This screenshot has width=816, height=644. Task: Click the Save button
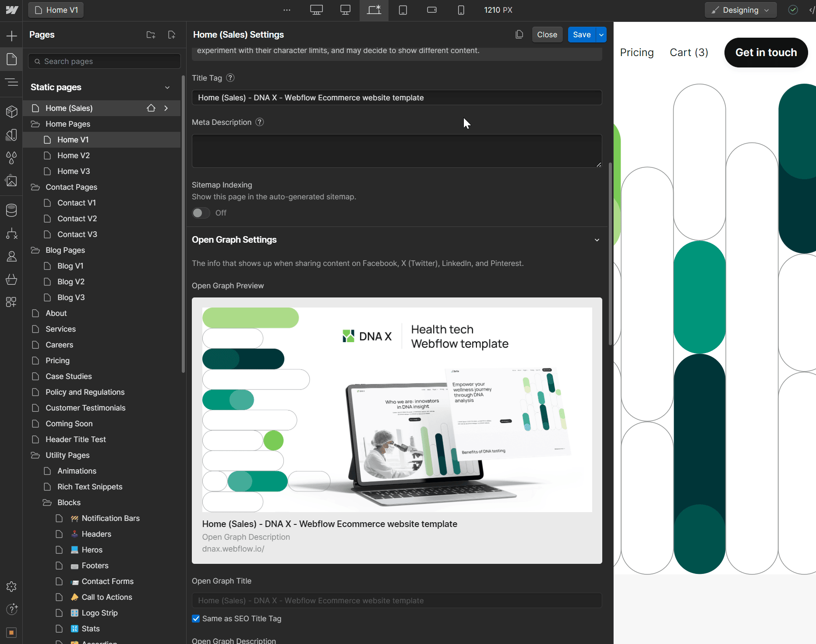point(582,35)
